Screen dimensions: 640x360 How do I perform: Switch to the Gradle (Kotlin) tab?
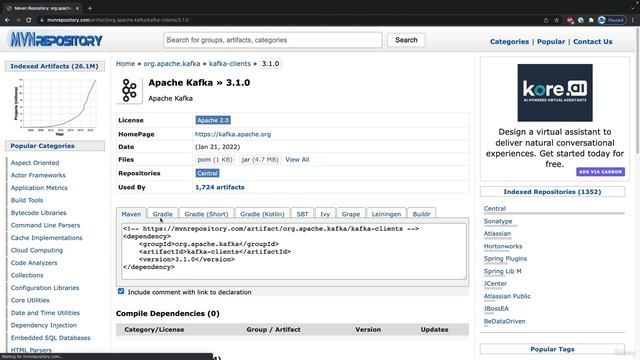[262, 214]
